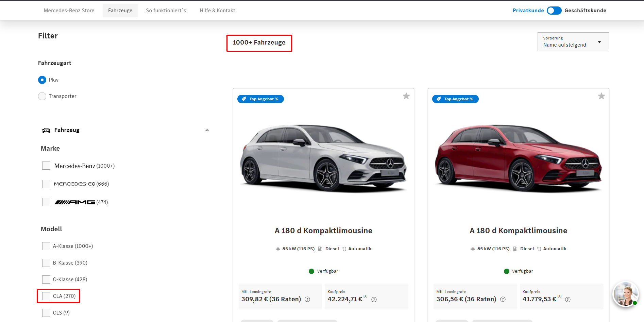Select the Geschäftskunde label
This screenshot has width=644, height=322.
tap(585, 11)
